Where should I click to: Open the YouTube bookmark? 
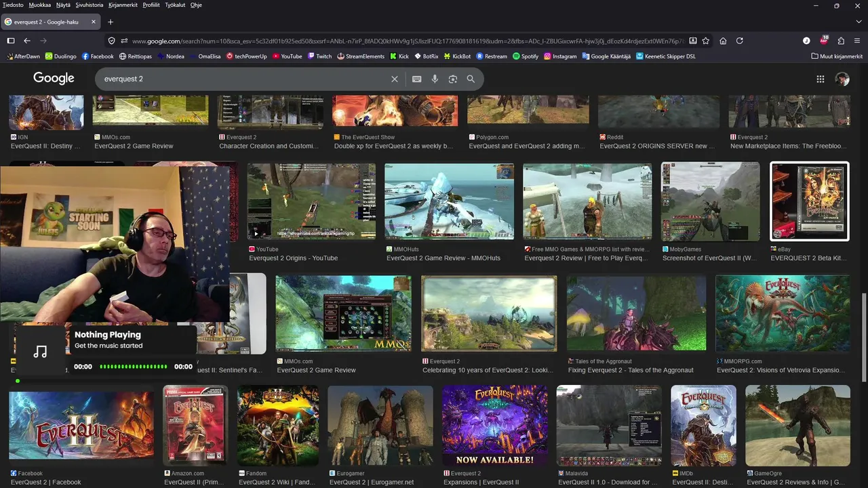(x=288, y=56)
